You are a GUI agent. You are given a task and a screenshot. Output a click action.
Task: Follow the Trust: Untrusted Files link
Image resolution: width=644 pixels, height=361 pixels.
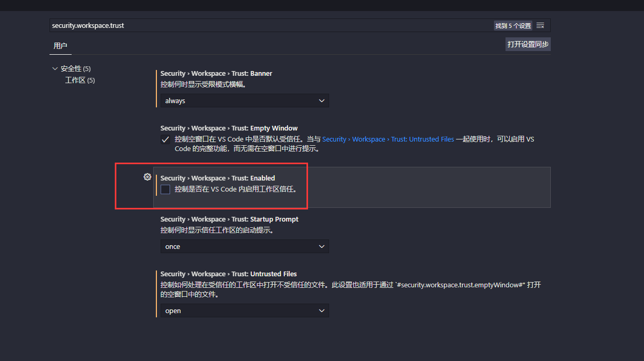(422, 139)
